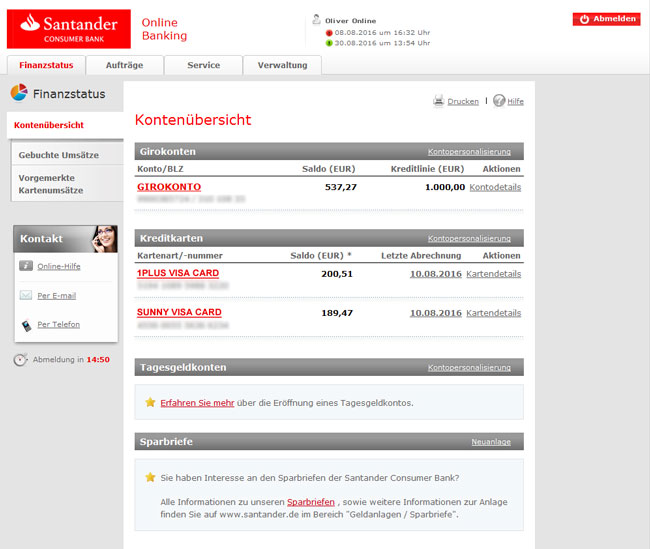Open the 1PLUS VISA CARD link
Screen dimensions: 650x549
[178, 273]
